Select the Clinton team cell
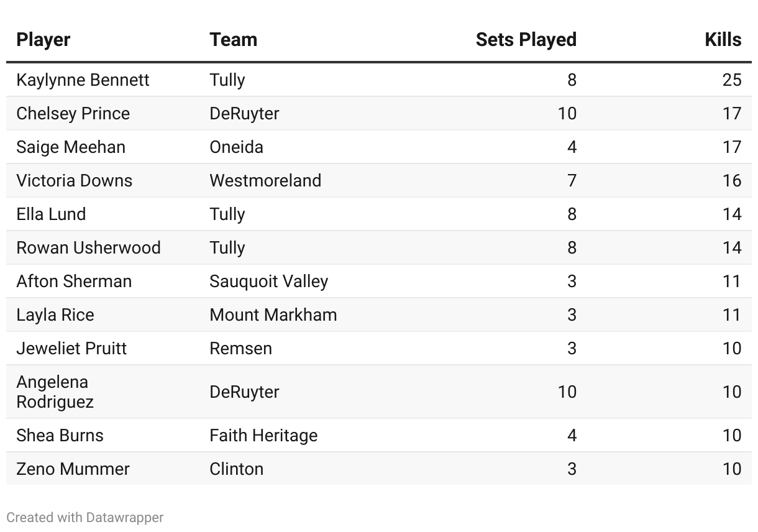This screenshot has width=758, height=532. [236, 469]
